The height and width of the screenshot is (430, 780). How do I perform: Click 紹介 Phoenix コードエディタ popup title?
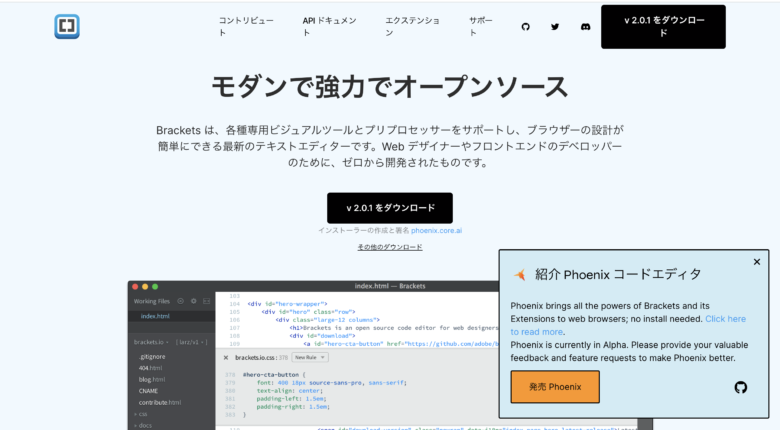tap(618, 274)
